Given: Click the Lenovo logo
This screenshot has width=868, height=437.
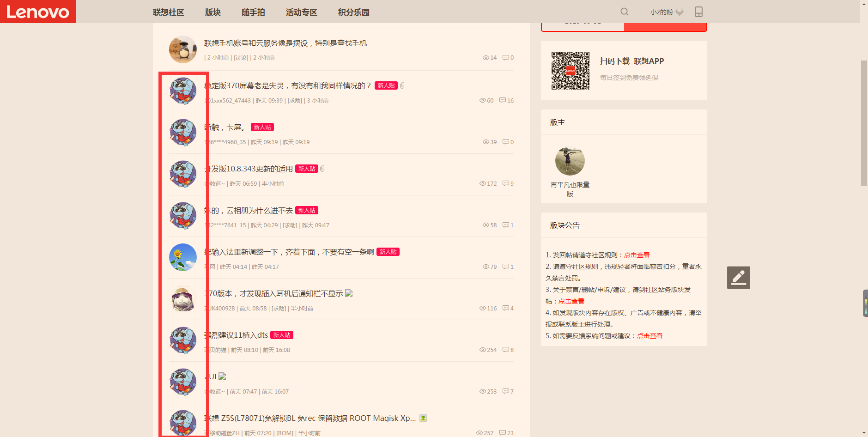Looking at the screenshot, I should [x=38, y=12].
